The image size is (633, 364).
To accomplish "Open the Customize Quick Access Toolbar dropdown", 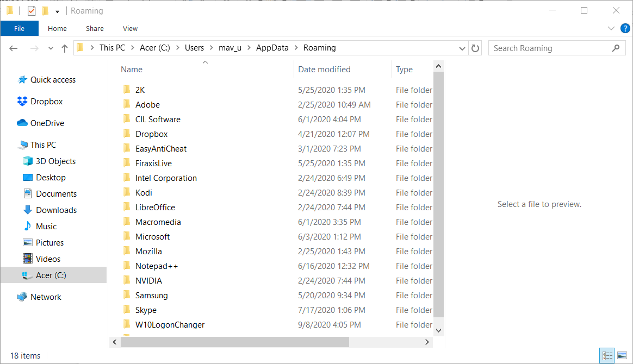I will 57,11.
